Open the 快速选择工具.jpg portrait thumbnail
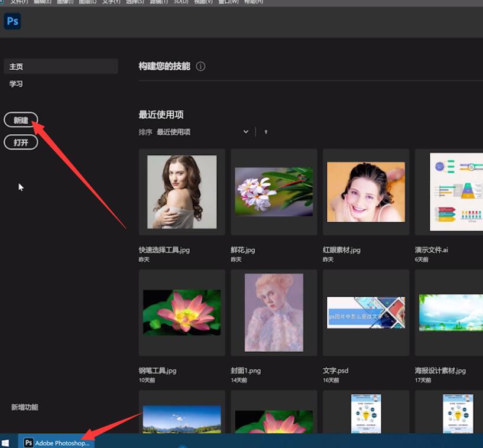 pos(181,192)
